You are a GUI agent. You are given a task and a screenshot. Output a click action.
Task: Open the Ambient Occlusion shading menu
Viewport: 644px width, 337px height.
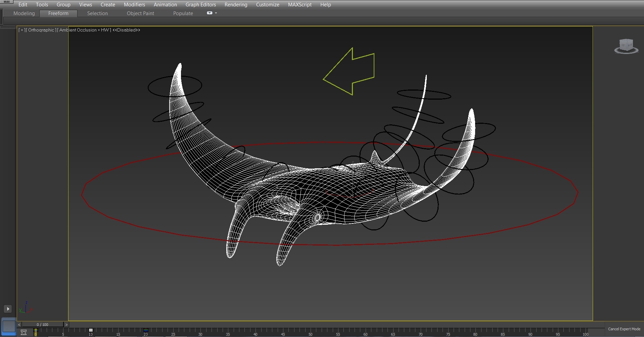coord(84,30)
